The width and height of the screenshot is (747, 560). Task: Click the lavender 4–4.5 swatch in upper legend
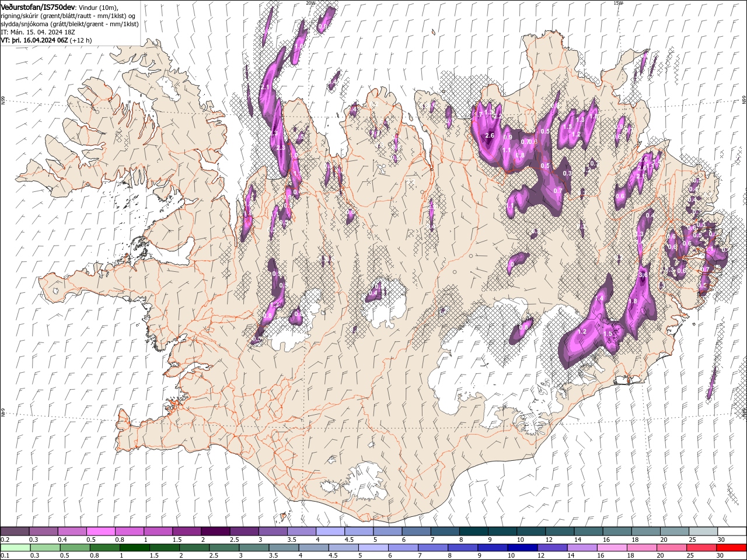(x=330, y=531)
